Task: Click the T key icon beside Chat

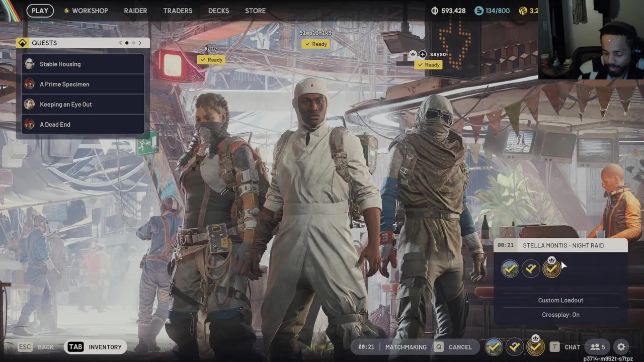Action: tap(554, 347)
